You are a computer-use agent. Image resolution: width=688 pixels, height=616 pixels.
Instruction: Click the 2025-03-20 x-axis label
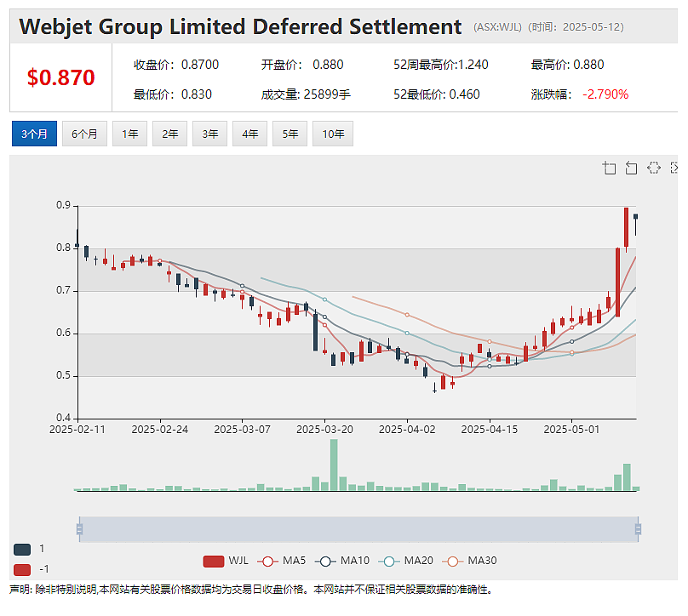click(x=324, y=429)
